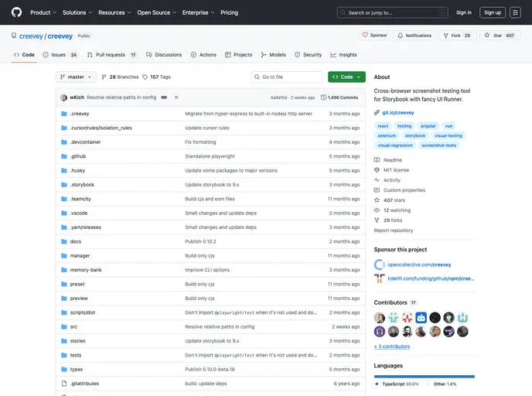Click the storybook topic tag
The image size is (532, 396).
(415, 135)
